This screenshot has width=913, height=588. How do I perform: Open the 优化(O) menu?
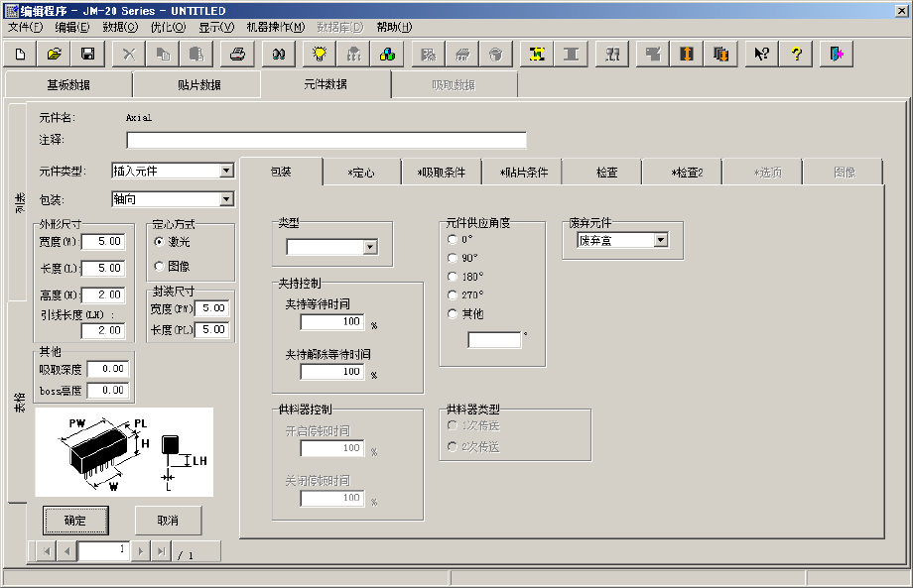171,27
